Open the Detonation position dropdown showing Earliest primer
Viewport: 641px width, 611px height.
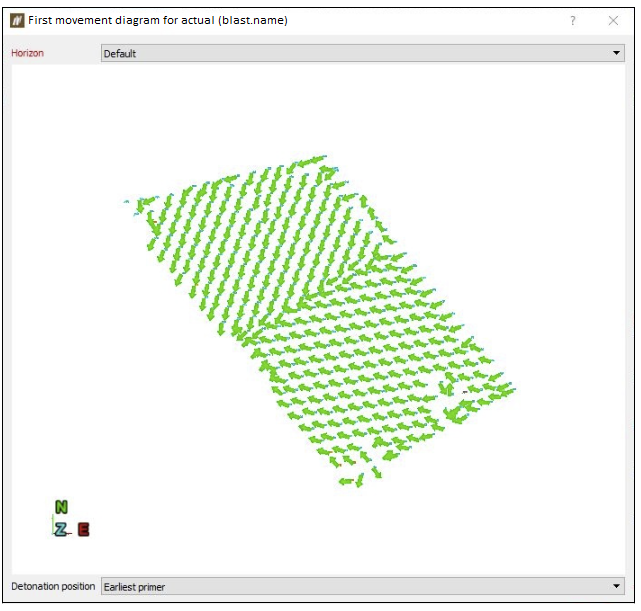[363, 586]
